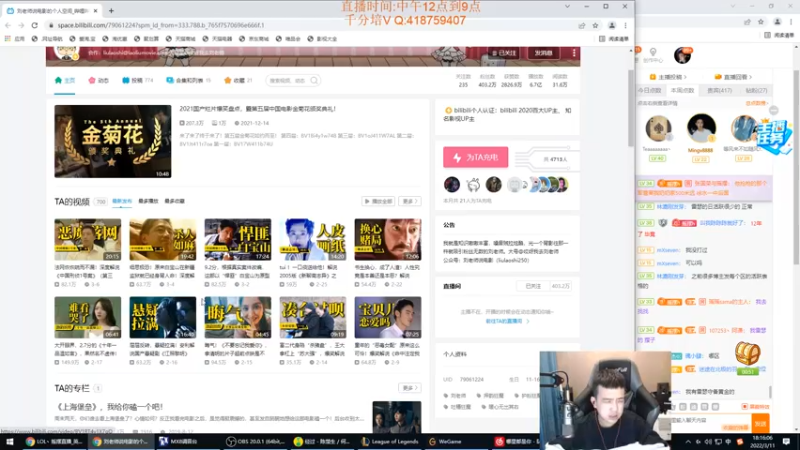
Task: Click the address bar URL field
Action: point(311,25)
